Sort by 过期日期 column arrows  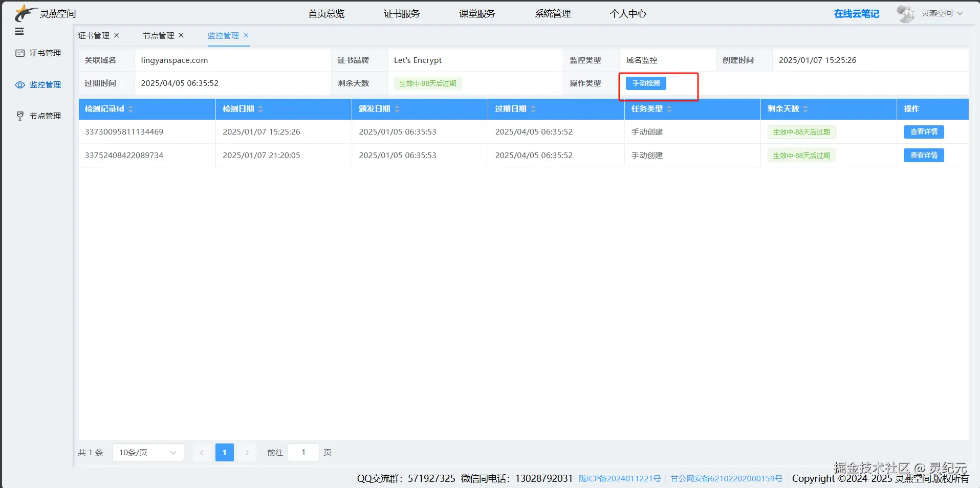(x=533, y=109)
